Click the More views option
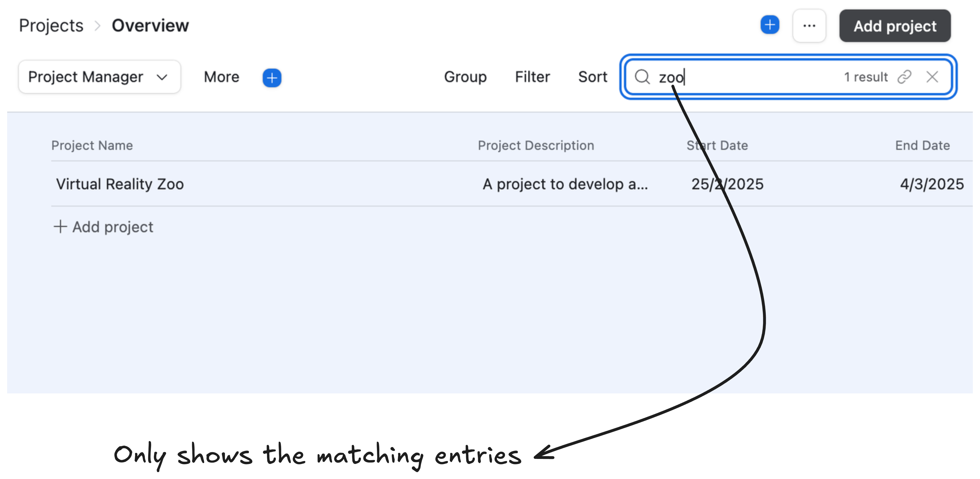The width and height of the screenshot is (980, 479). click(221, 77)
